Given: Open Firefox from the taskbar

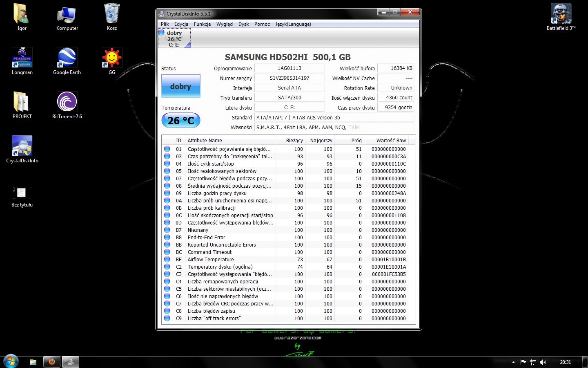Looking at the screenshot, I should [52, 362].
